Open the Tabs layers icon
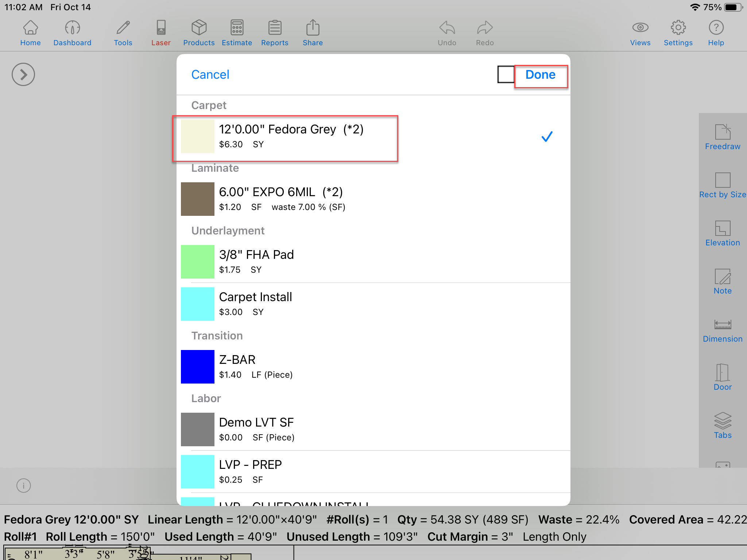747x560 pixels. [x=723, y=425]
